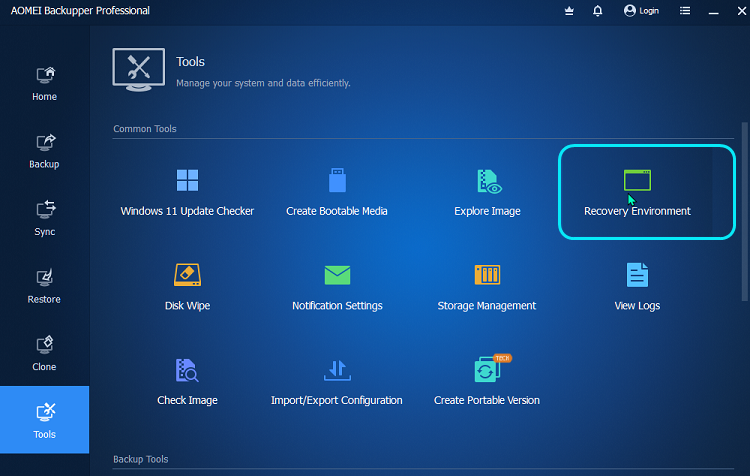Click the Common Tools section label
The width and height of the screenshot is (750, 476).
tap(144, 129)
